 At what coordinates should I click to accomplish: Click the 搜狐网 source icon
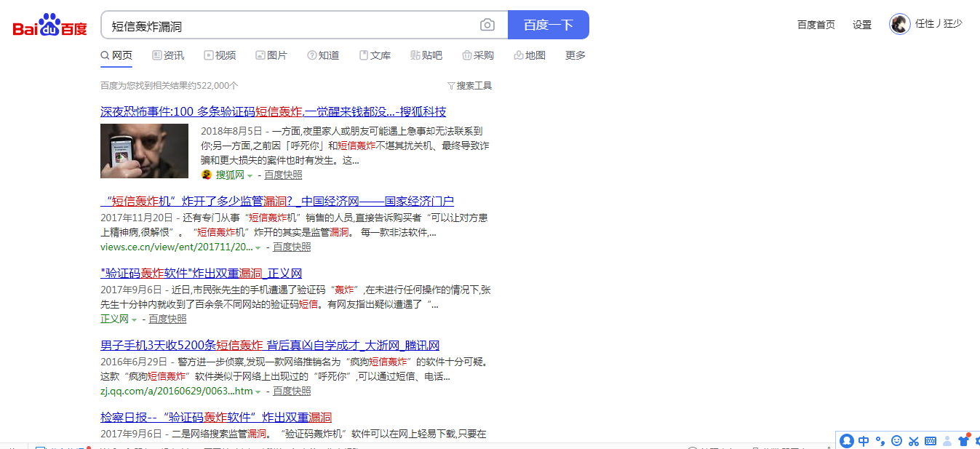point(206,175)
